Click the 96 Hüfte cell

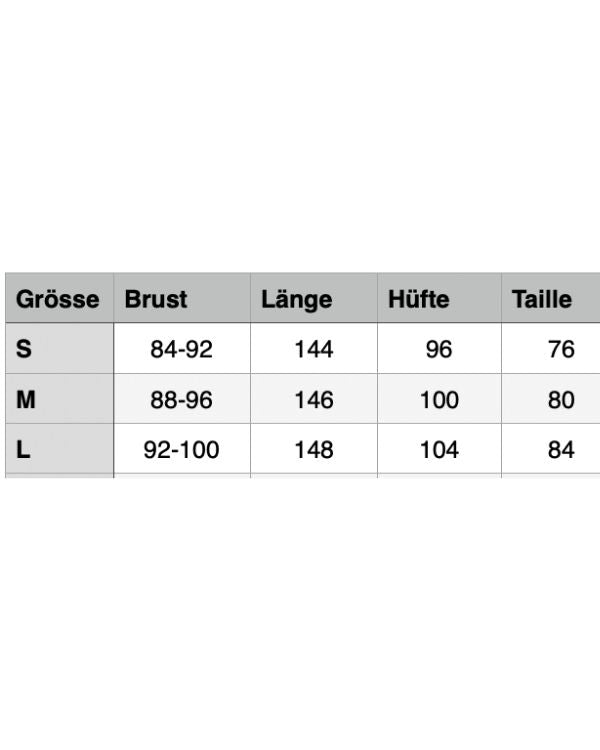(439, 349)
